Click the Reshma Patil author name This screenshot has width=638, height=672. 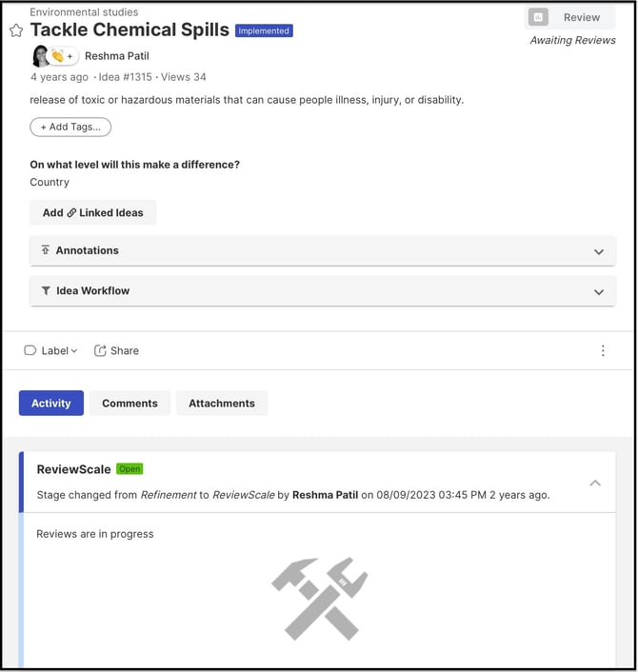pyautogui.click(x=117, y=56)
